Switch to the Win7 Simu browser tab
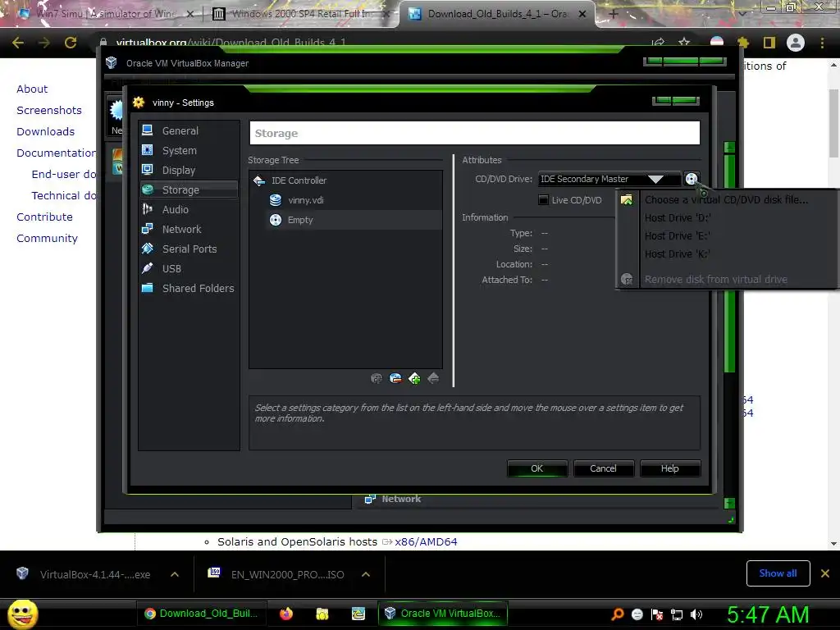Image resolution: width=840 pixels, height=630 pixels. [106, 14]
